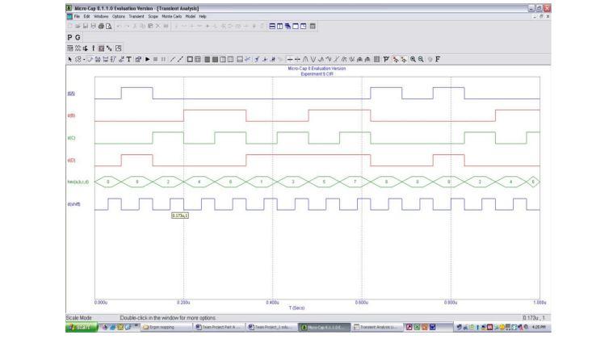Click the single-frame box icon
The image size is (613, 364).
pyautogui.click(x=190, y=60)
